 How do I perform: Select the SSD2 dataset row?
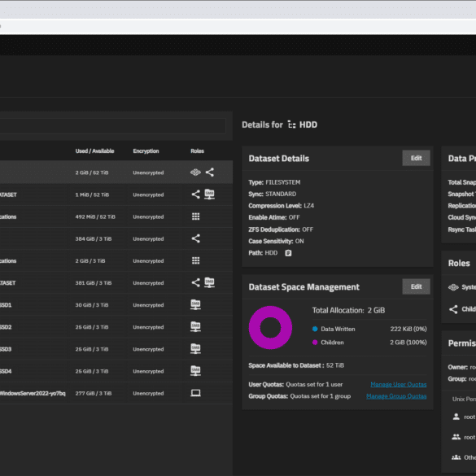pyautogui.click(x=116, y=327)
